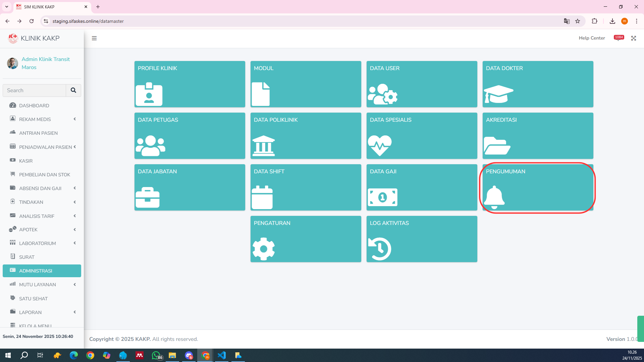
Task: Click the Help Center link
Action: point(592,38)
